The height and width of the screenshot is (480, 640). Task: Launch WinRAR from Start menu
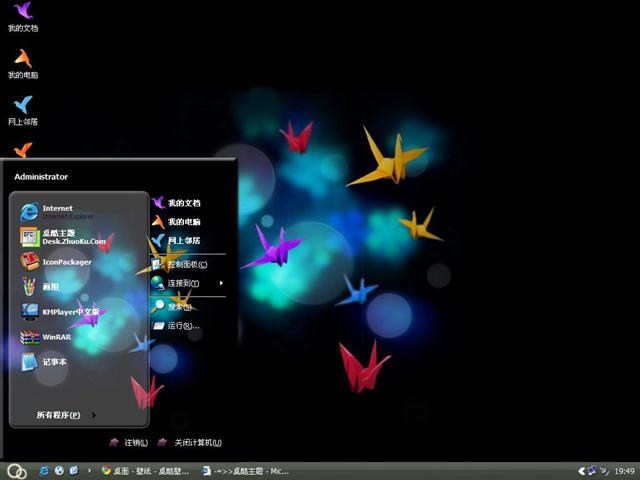tap(46, 337)
